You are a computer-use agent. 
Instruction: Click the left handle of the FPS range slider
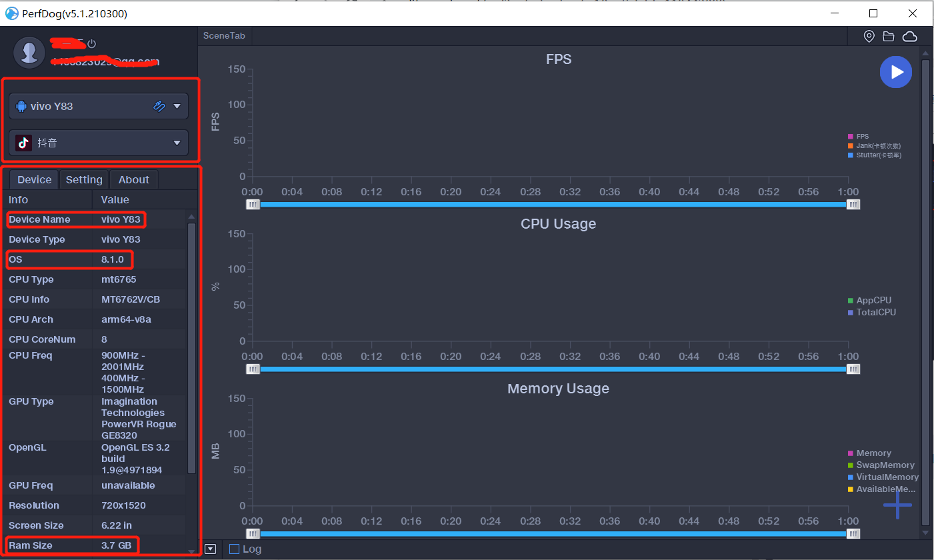253,205
